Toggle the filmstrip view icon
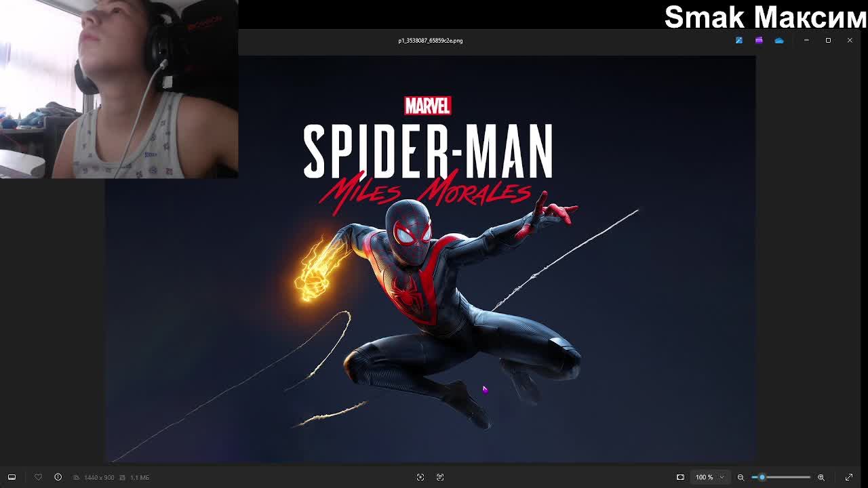868x488 pixels. (x=12, y=477)
